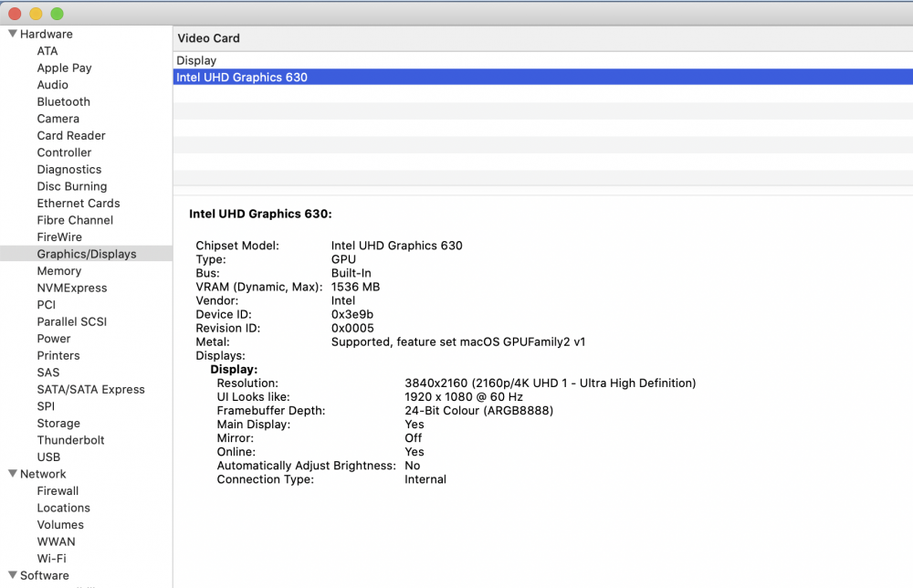
Task: Select Parallel SCSI in the sidebar
Action: (x=72, y=321)
